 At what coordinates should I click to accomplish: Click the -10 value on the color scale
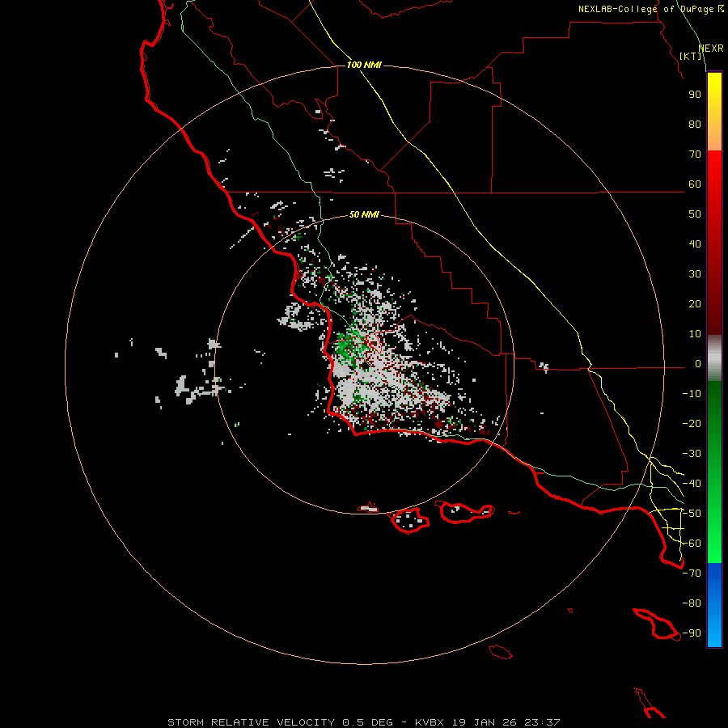coord(692,394)
